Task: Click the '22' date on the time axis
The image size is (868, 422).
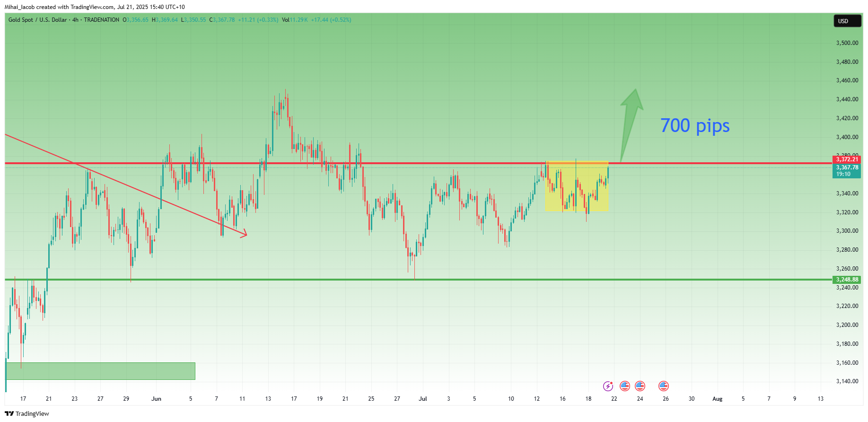Action: (614, 399)
